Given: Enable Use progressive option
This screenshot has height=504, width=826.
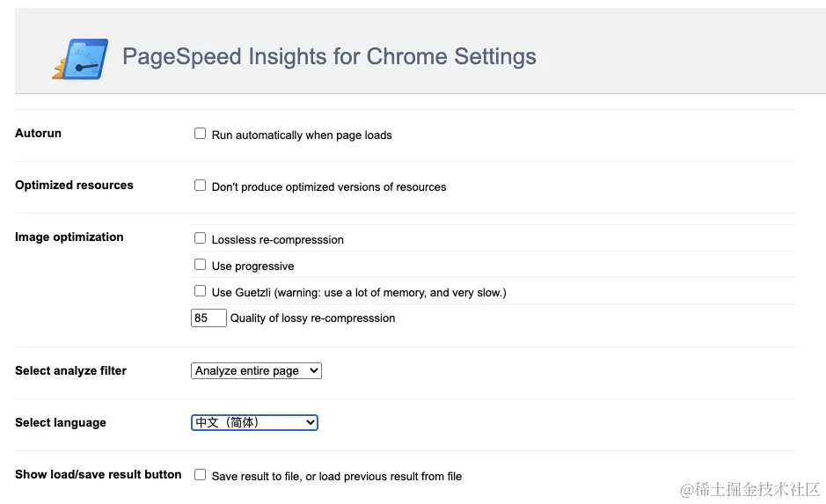Looking at the screenshot, I should [x=201, y=265].
